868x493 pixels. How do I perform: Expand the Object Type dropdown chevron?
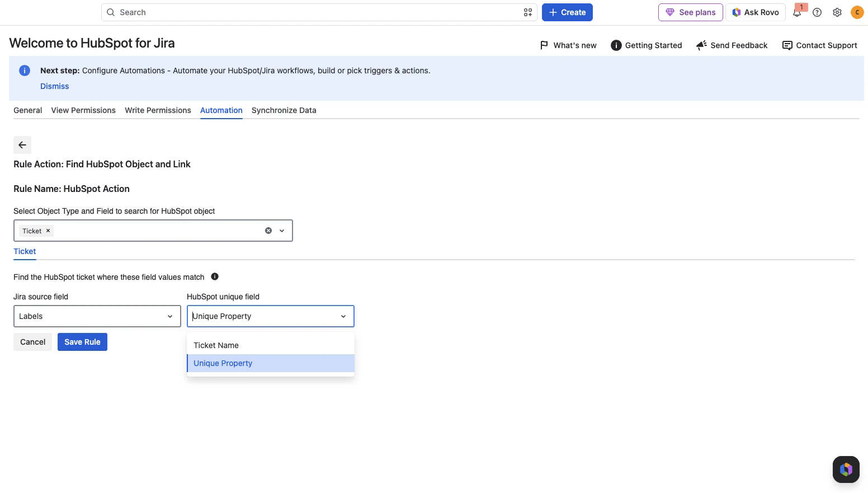tap(282, 231)
